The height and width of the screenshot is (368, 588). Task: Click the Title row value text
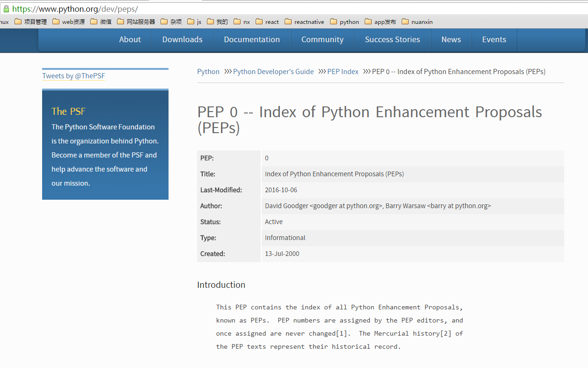tap(334, 174)
